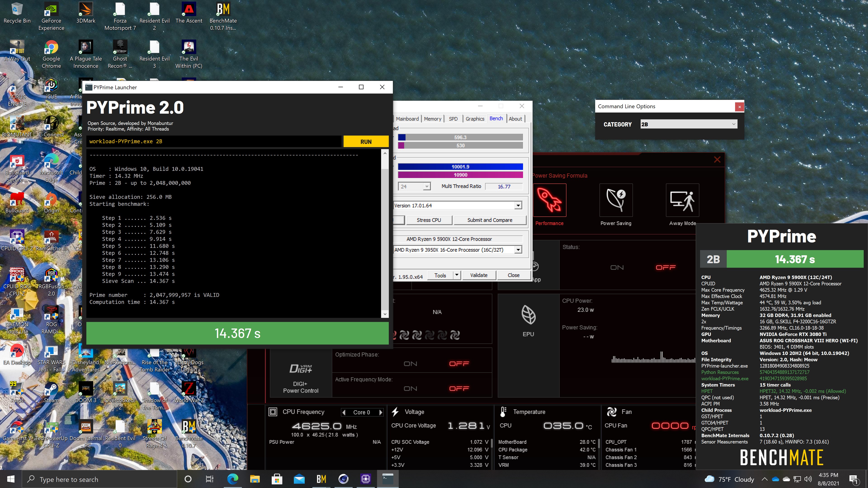The image size is (868, 488).
Task: Open CPU-Z benchmark Version dropdown
Action: click(518, 205)
